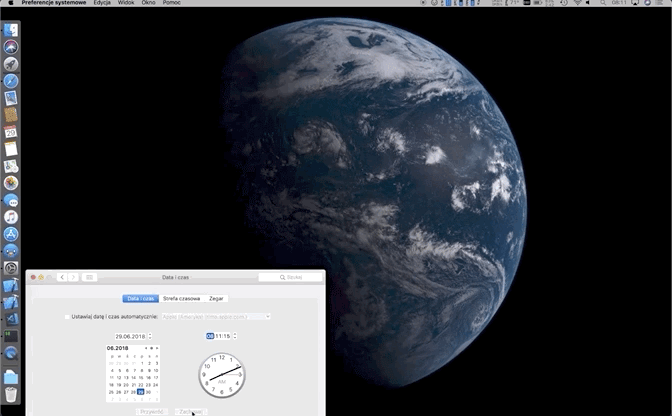Open Spotlight search in menu bar
This screenshot has width=672, height=416.
[x=603, y=3]
